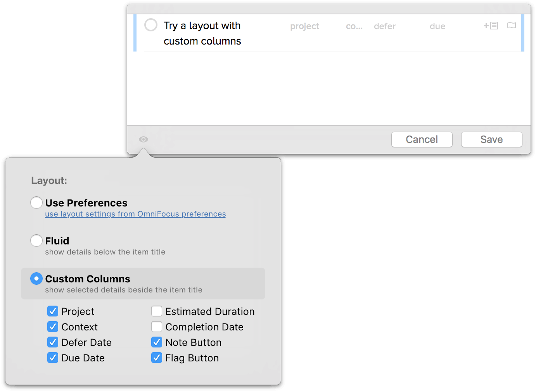Enable the Estimated Duration checkbox
This screenshot has height=392, width=536.
click(157, 311)
